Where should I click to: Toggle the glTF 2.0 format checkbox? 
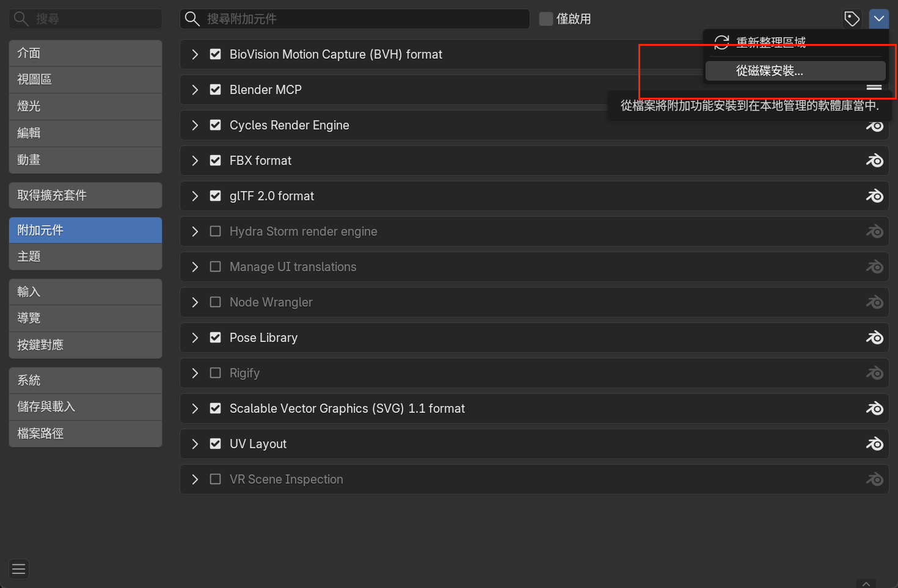(x=215, y=196)
